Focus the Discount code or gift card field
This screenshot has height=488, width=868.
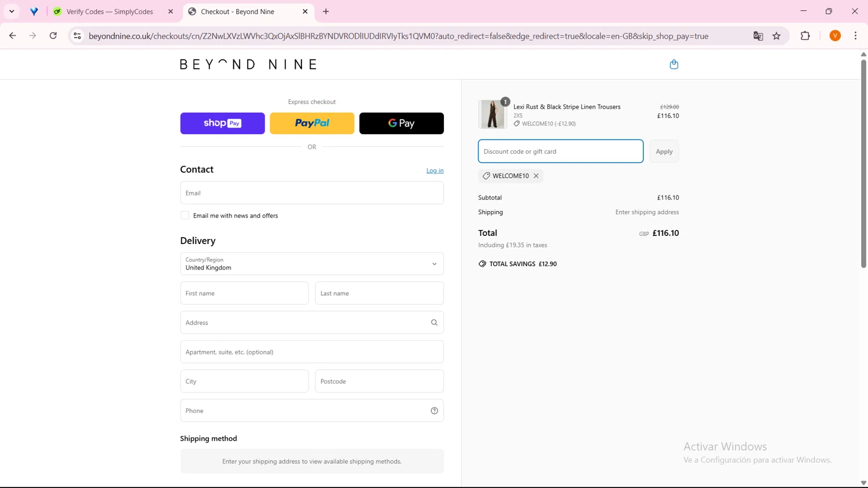click(560, 151)
